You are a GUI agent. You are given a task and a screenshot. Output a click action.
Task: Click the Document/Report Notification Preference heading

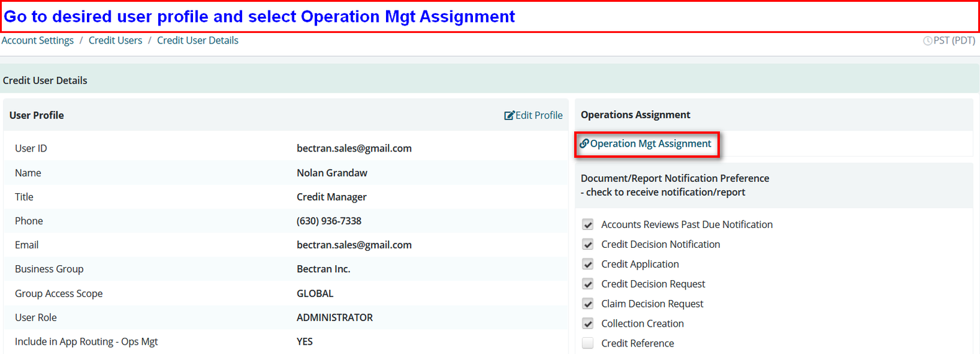tap(675, 178)
